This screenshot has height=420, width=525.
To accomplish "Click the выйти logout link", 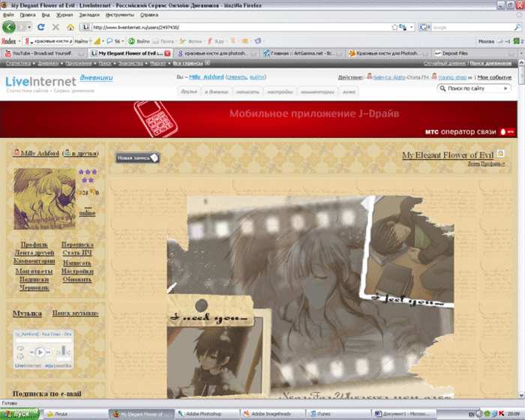I will pyautogui.click(x=256, y=77).
